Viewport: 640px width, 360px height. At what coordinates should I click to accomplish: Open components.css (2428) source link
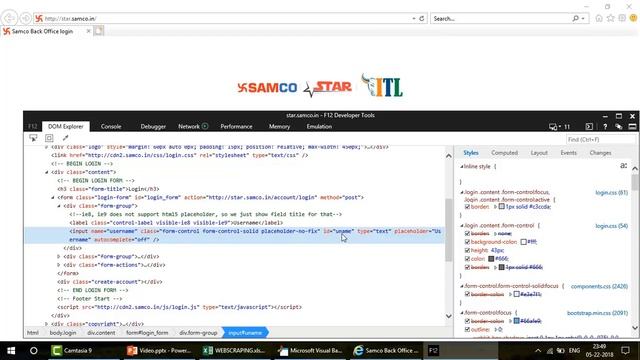599,286
